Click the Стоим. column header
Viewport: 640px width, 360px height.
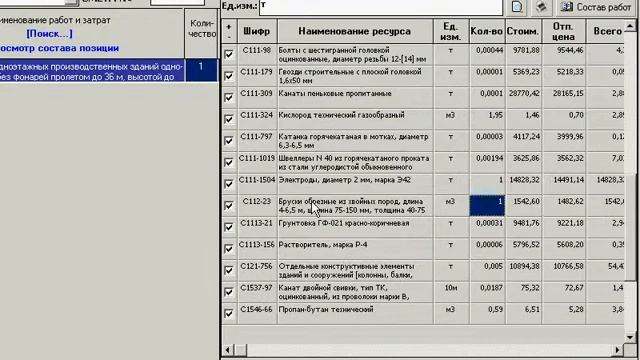pyautogui.click(x=523, y=31)
